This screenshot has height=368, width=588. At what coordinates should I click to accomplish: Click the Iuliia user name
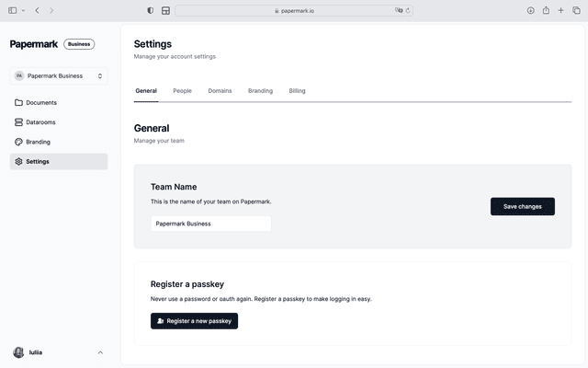coord(36,352)
